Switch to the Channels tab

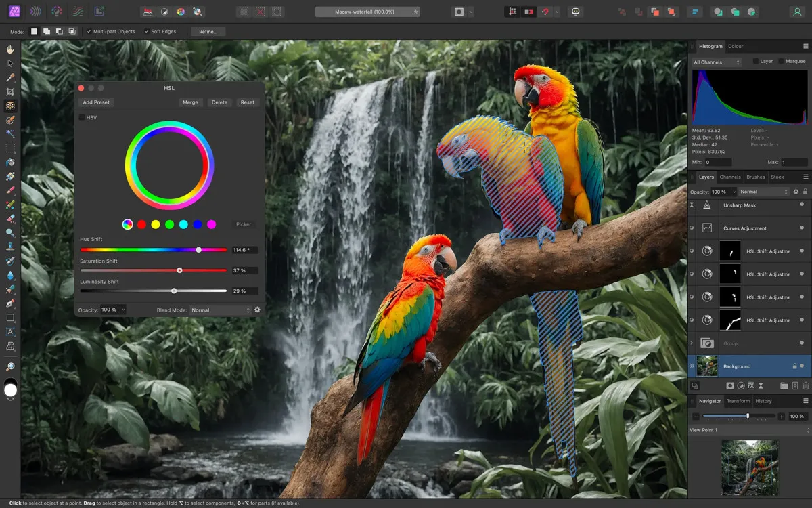pyautogui.click(x=730, y=177)
